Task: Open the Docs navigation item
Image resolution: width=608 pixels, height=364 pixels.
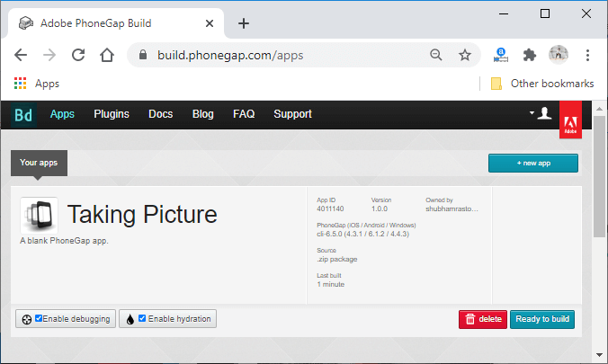Action: point(160,114)
